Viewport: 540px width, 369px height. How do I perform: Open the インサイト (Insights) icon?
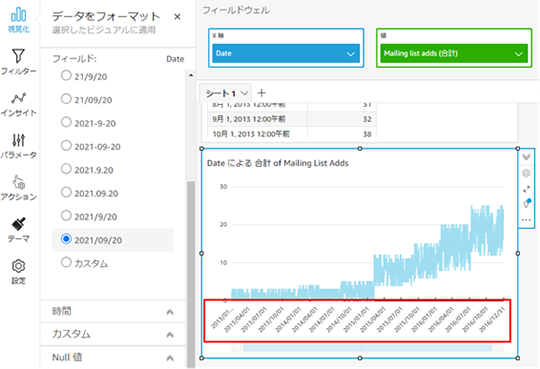[19, 104]
